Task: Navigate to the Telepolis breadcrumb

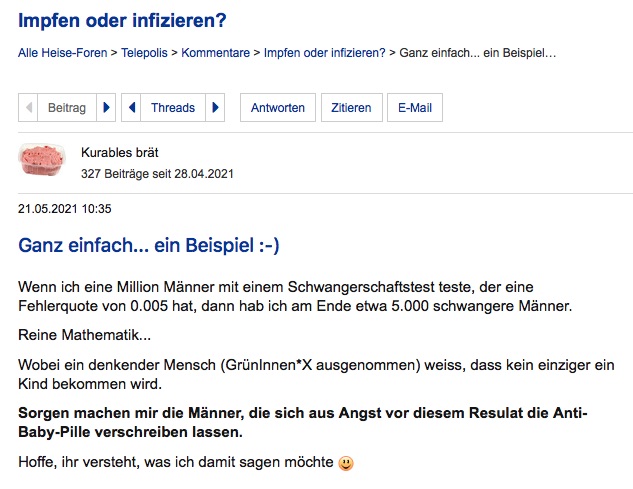Action: [146, 52]
